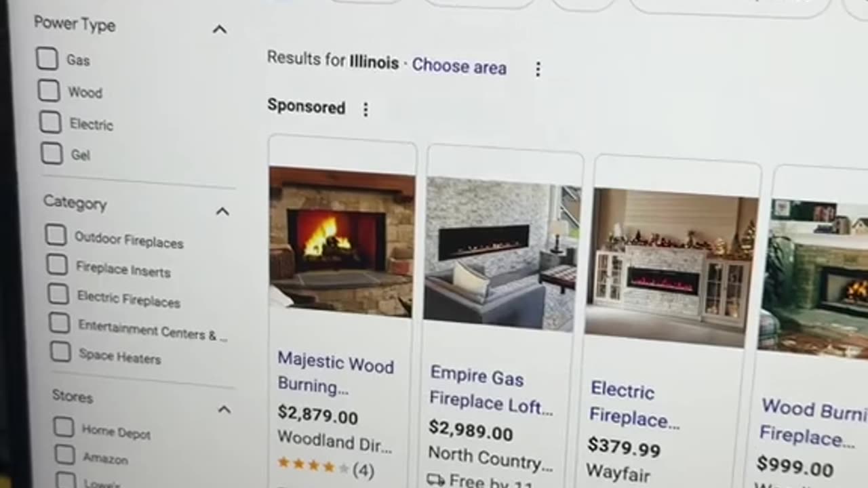
Task: Collapse the Power Type filter section
Action: tap(219, 29)
